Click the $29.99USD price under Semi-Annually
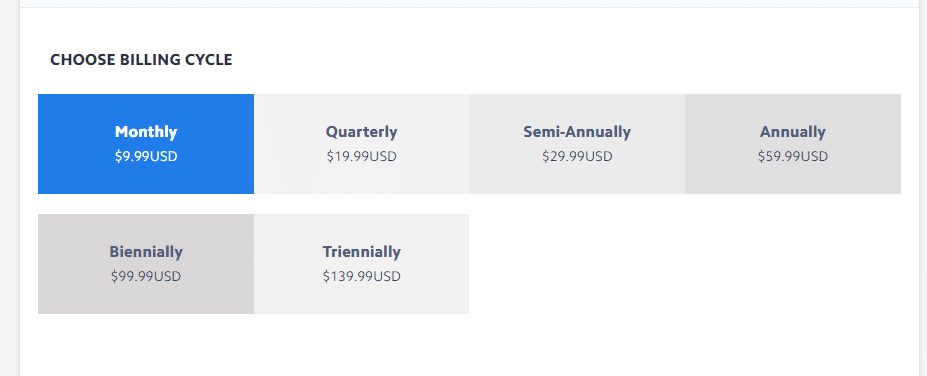Image resolution: width=927 pixels, height=376 pixels. [x=577, y=157]
